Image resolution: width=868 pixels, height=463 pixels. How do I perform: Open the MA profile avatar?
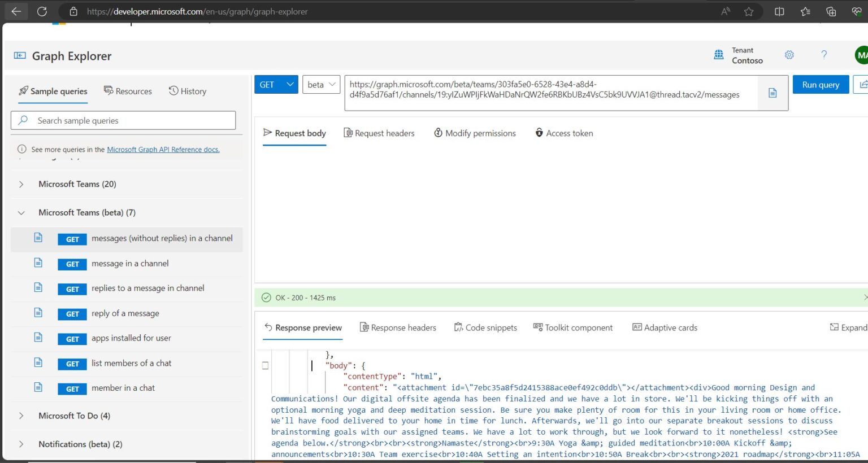click(861, 55)
